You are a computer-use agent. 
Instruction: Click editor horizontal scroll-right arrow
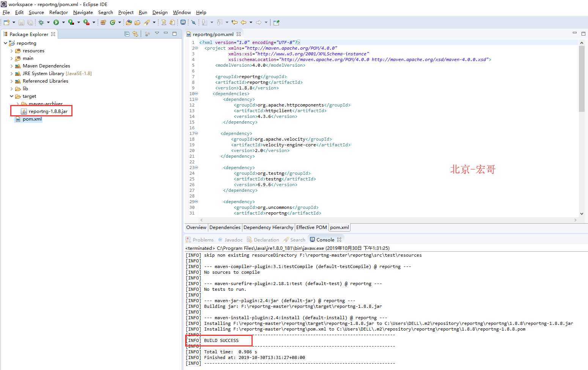click(575, 220)
